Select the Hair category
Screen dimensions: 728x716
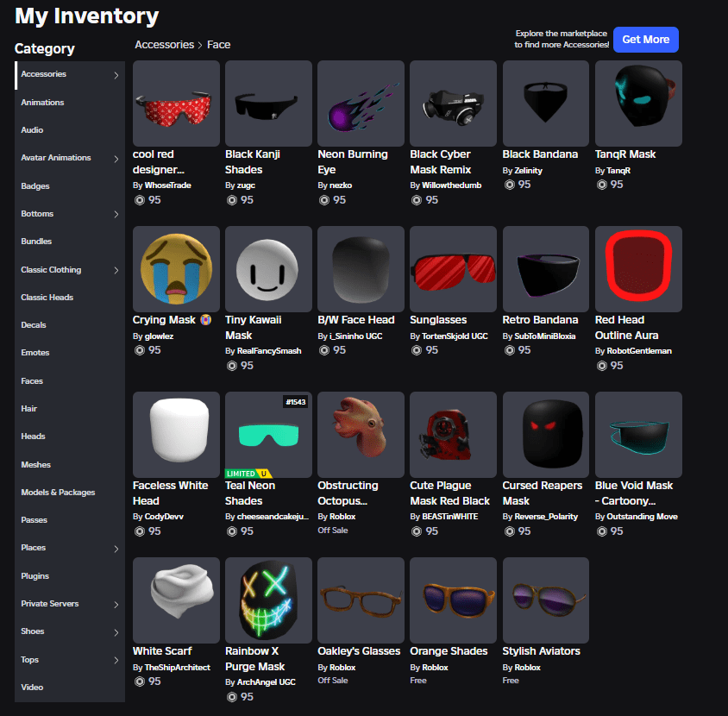[28, 408]
